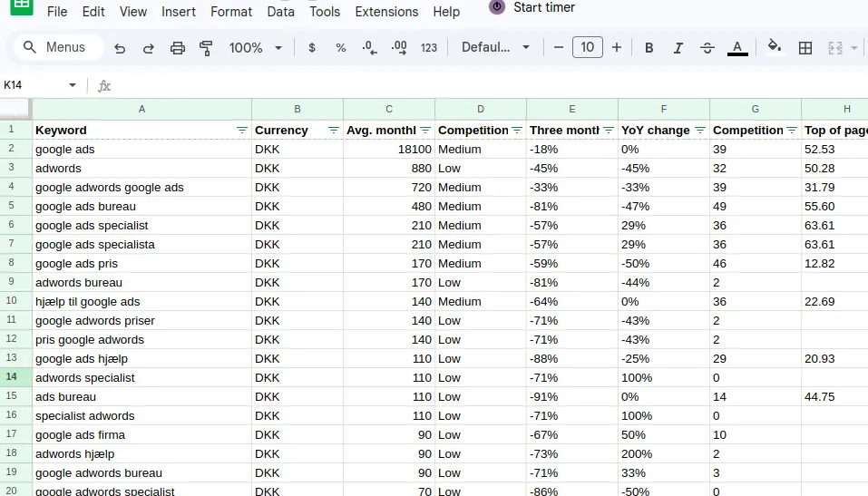
Task: Open text color picker
Action: point(736,48)
